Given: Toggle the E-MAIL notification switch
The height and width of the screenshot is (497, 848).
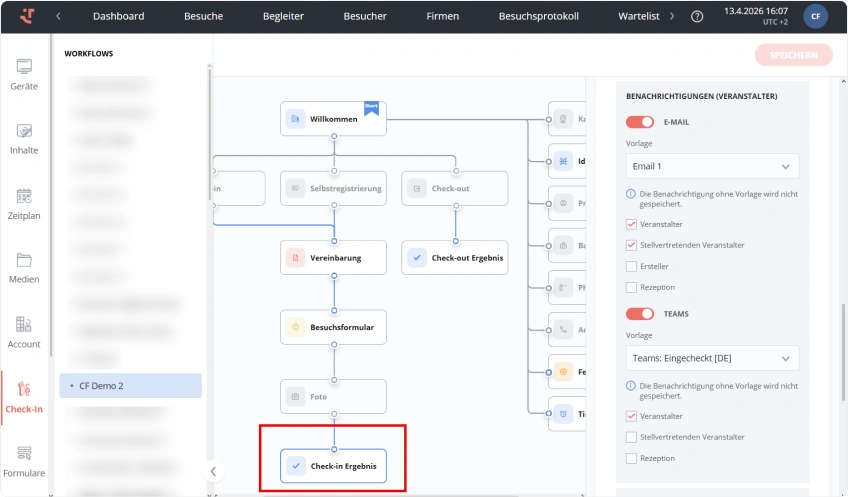Looking at the screenshot, I should (640, 122).
